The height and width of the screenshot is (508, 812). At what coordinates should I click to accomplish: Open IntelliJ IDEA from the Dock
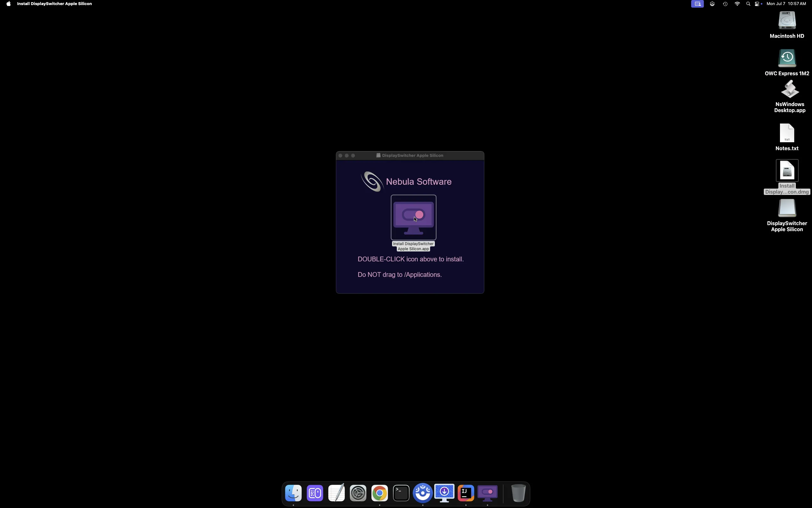click(466, 493)
